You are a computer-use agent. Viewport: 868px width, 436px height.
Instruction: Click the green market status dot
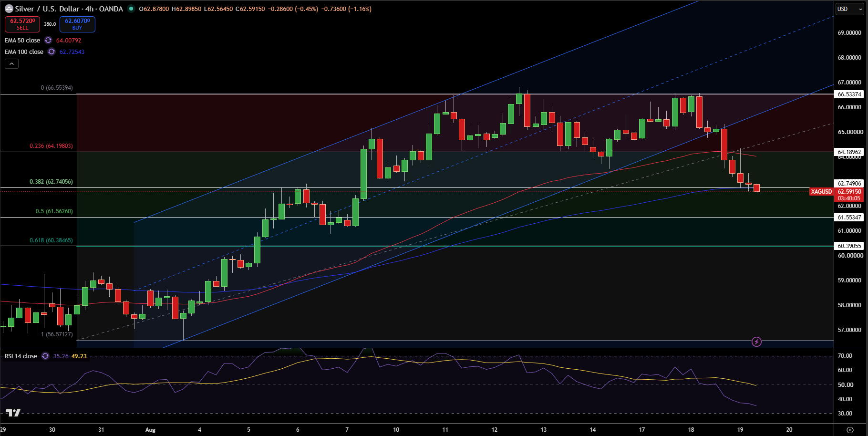131,9
